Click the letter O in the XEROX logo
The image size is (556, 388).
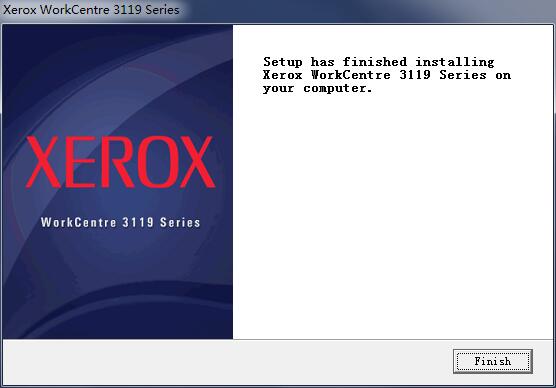click(157, 162)
